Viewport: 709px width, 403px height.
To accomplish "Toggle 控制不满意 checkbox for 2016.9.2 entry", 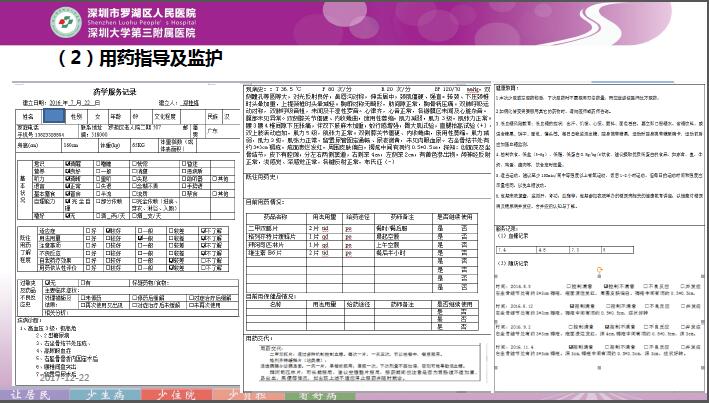I will (608, 327).
